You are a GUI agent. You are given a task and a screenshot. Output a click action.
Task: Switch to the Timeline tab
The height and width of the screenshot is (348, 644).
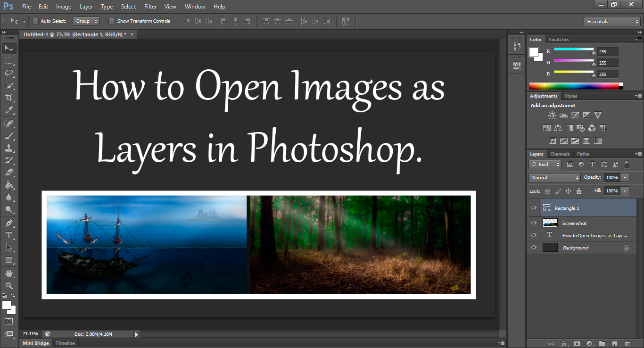(65, 343)
